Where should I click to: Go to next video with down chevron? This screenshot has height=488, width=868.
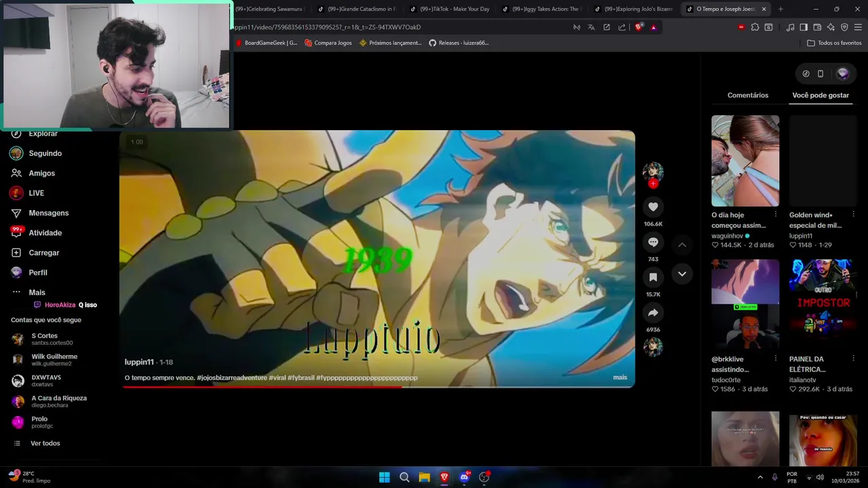pyautogui.click(x=682, y=274)
